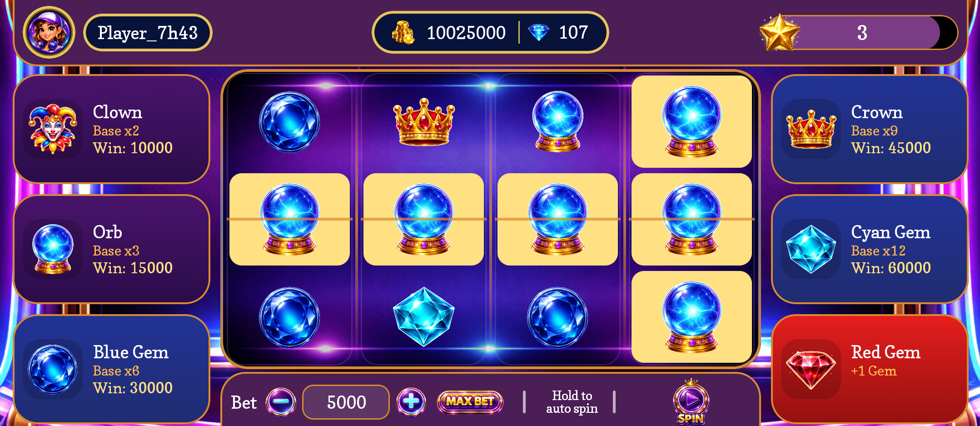Select the Blue Gem paytable card
Viewport: 980px width, 426px height.
pos(112,369)
